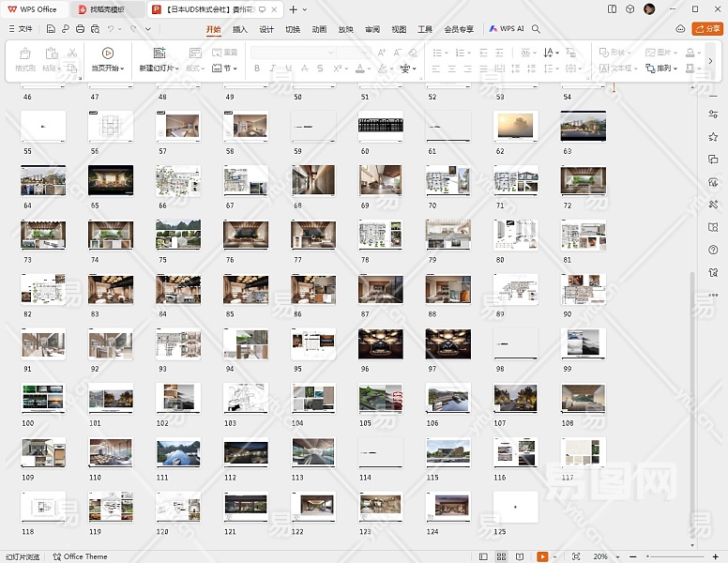Viewport: 728px width, 563px height.
Task: Open reading view icon in status bar
Action: 519,556
